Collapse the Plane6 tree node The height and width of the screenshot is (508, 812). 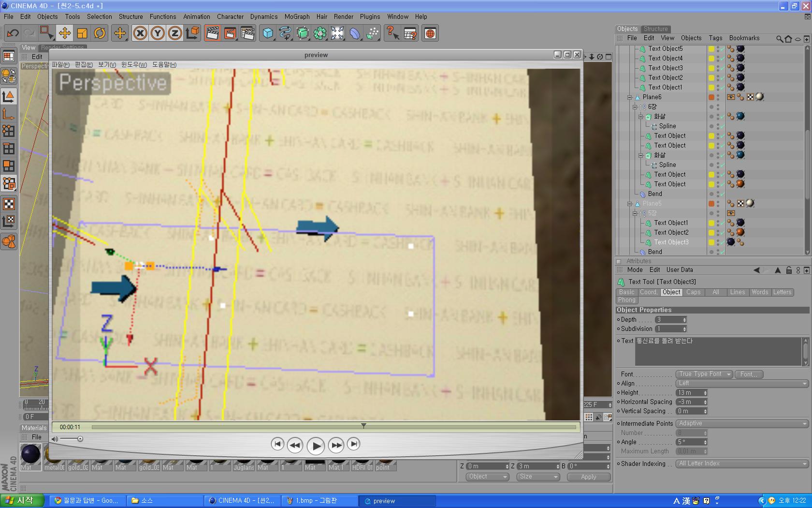[630, 97]
